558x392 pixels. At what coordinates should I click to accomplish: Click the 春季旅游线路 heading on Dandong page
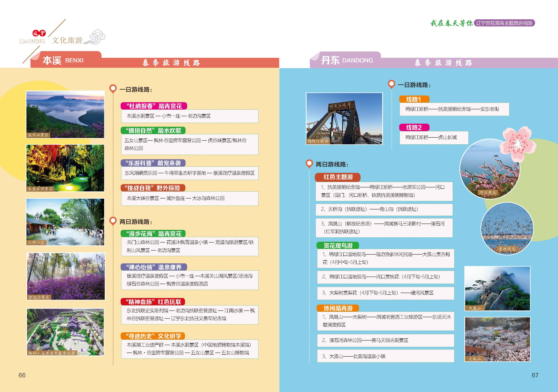[443, 63]
